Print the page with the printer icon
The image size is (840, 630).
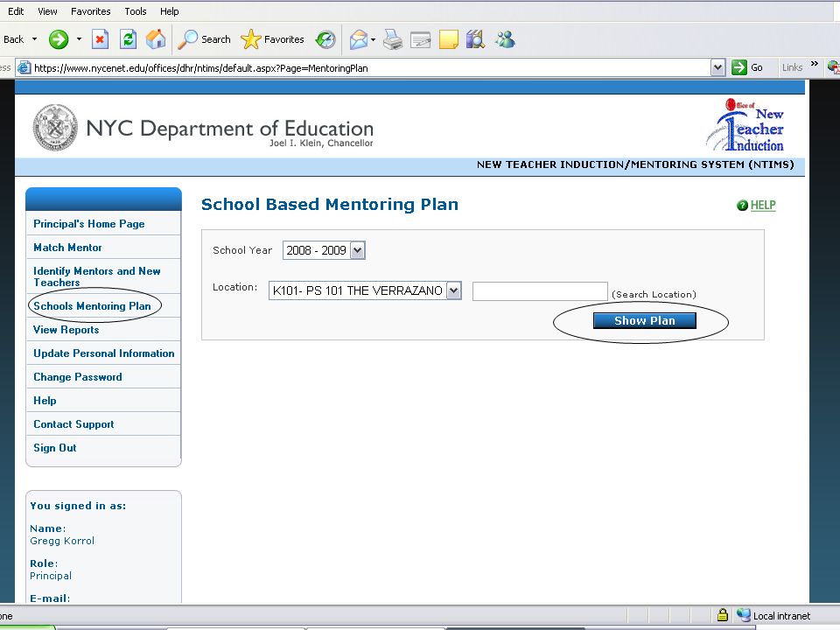(393, 39)
